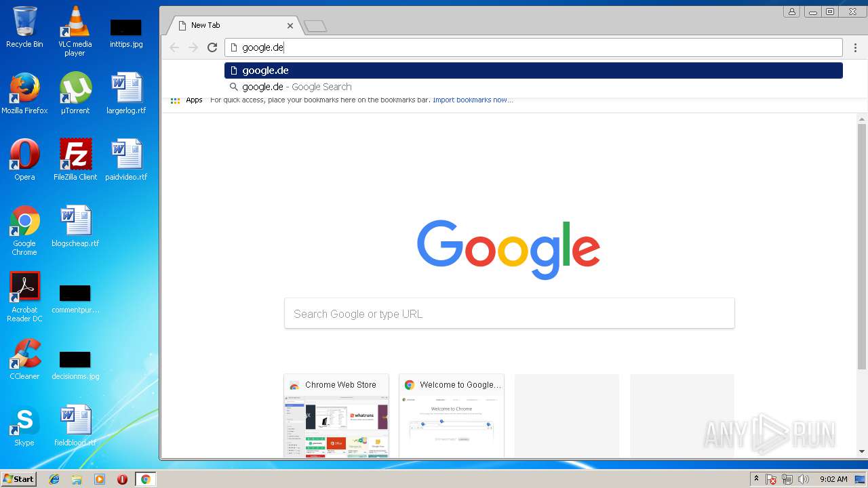
Task: Open a new tab with the new tab button
Action: pos(315,26)
